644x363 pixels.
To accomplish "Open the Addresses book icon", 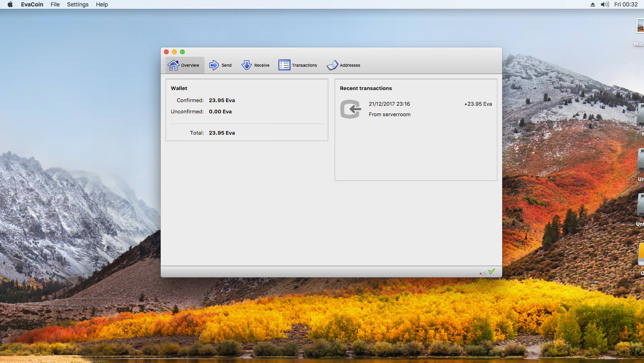I will click(332, 65).
